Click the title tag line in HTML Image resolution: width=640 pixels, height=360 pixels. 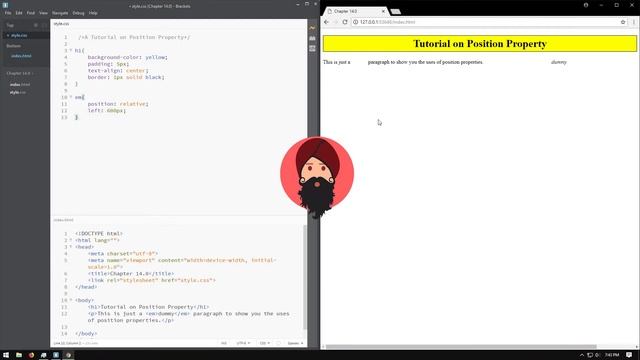131,273
